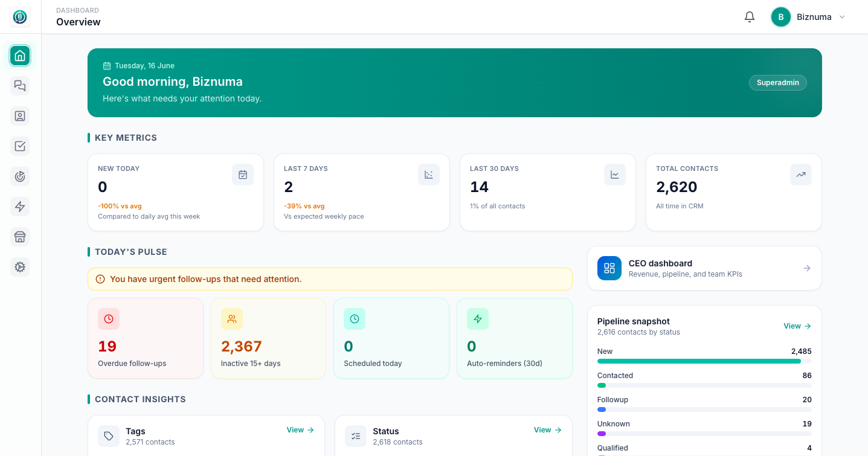Click the line chart icon in Last 30 Days card
The image size is (868, 456).
click(615, 175)
